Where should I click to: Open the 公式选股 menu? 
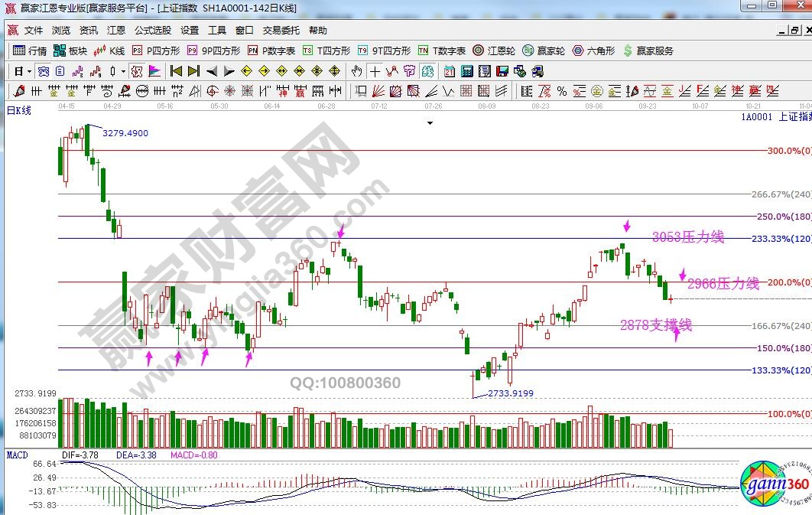(x=153, y=31)
